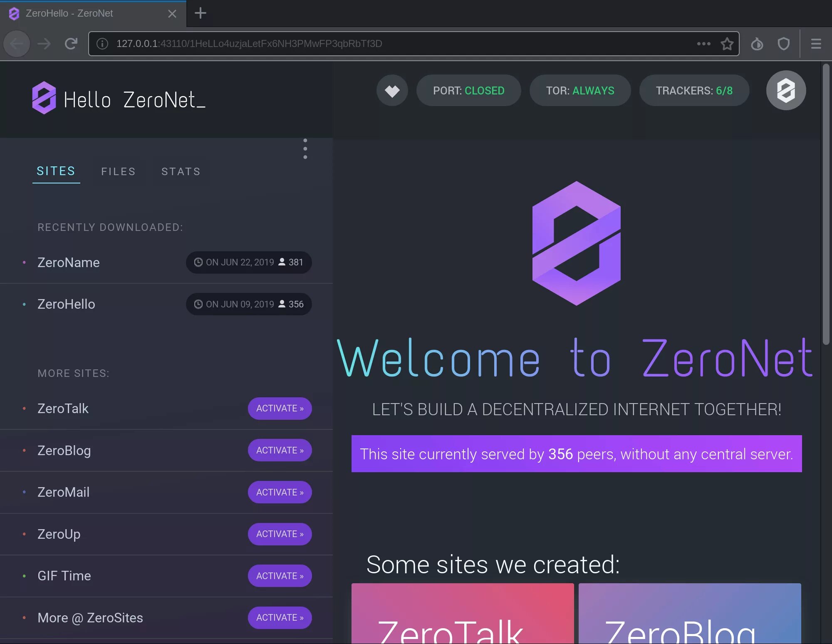Screen dimensions: 832x644
Task: Click the TRACKERS: 6/8 status pill
Action: click(x=694, y=90)
